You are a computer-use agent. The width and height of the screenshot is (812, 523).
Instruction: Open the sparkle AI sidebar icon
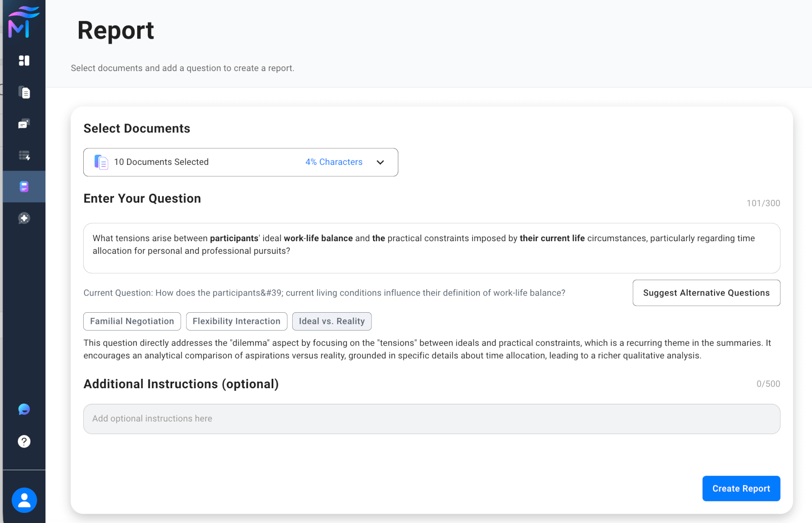tap(24, 218)
